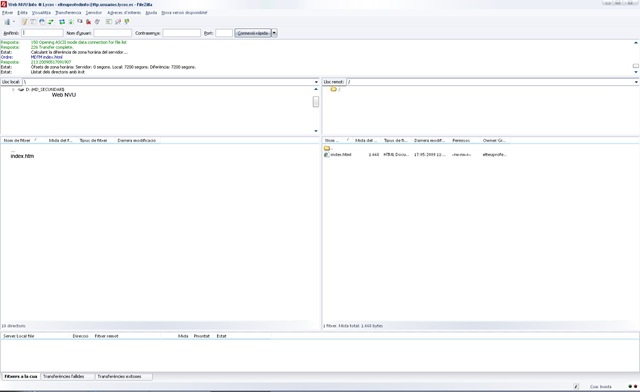Open the Edita menu
640x392 pixels.
[x=22, y=13]
